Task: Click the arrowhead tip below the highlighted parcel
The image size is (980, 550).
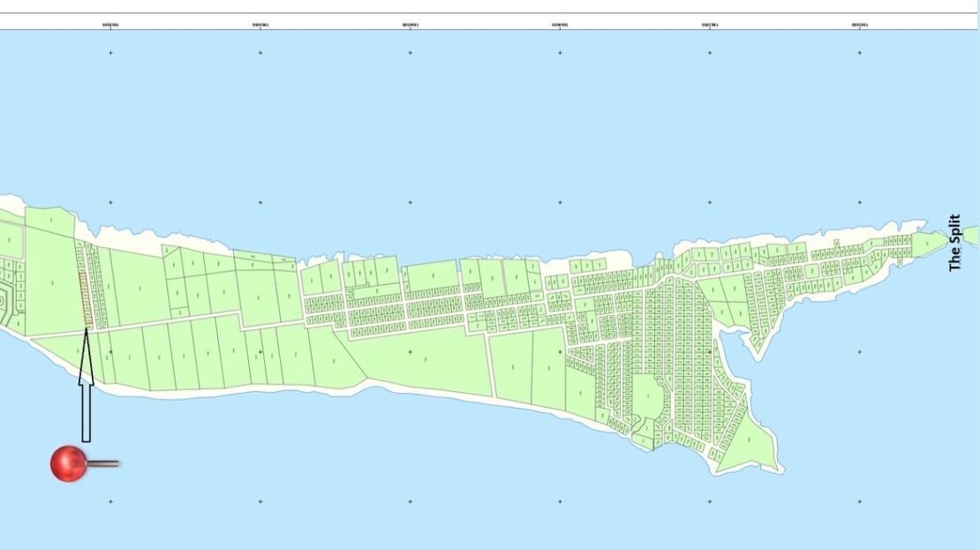Action: 87,328
